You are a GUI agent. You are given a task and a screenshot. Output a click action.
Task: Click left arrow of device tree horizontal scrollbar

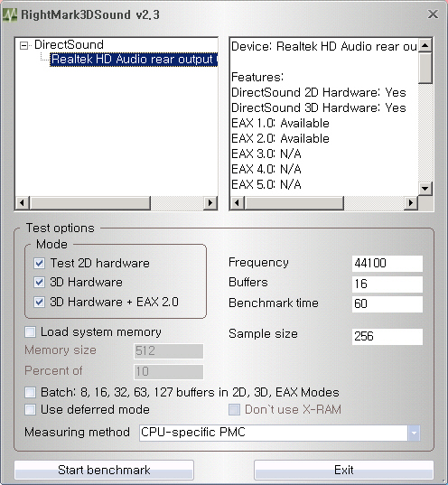(x=22, y=203)
